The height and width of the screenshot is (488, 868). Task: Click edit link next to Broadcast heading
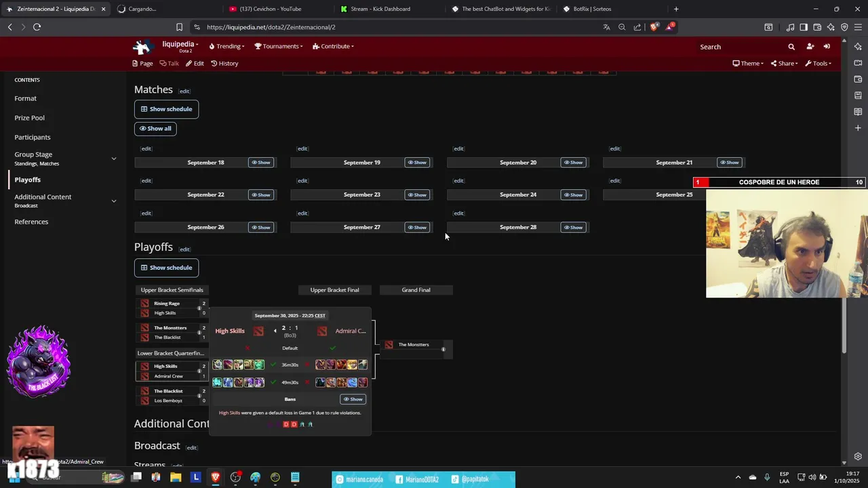pyautogui.click(x=191, y=447)
